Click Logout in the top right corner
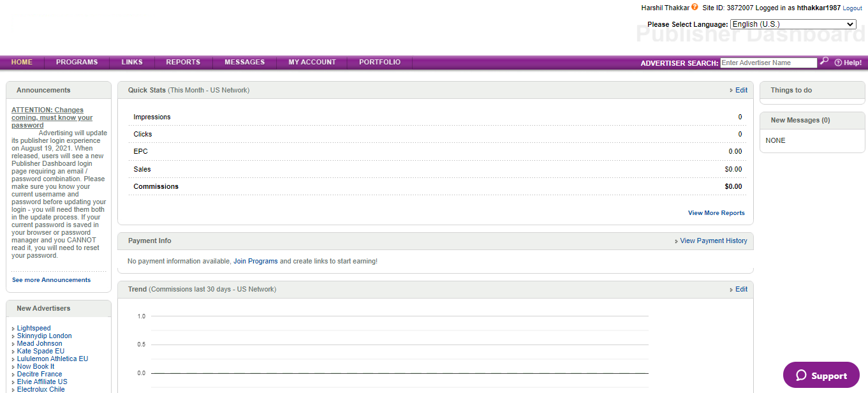 [852, 8]
